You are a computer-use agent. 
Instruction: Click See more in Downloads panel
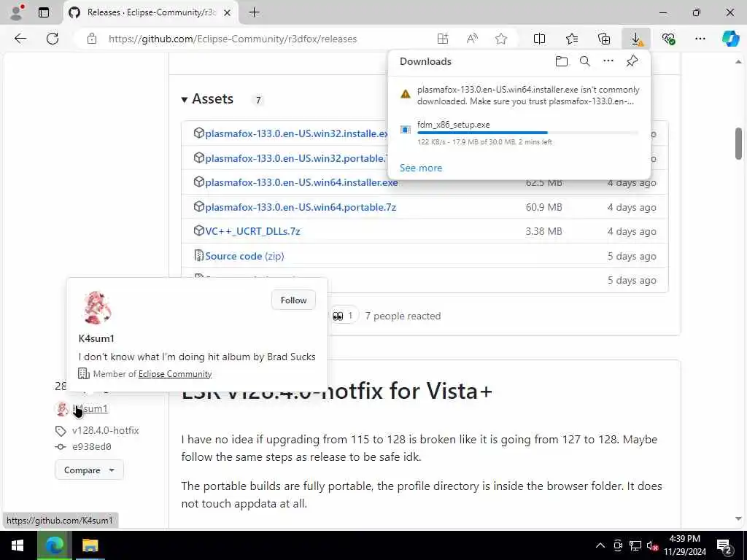point(421,168)
